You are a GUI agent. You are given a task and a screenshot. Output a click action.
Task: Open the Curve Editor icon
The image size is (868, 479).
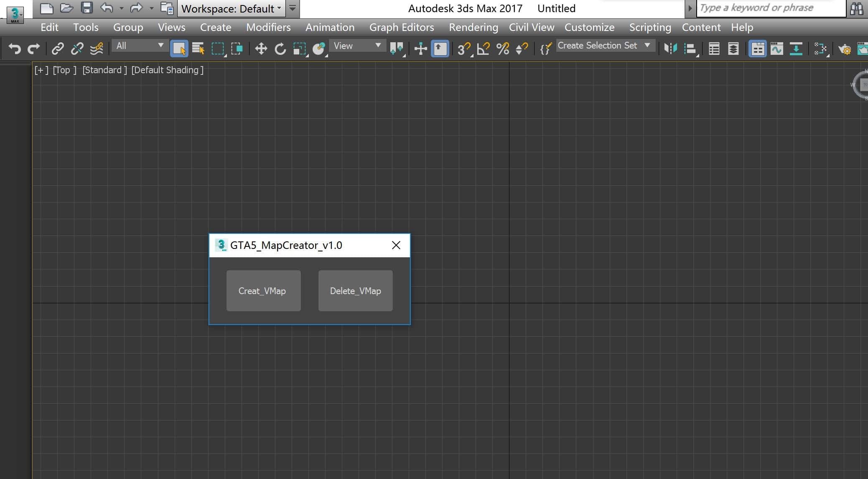tap(776, 49)
